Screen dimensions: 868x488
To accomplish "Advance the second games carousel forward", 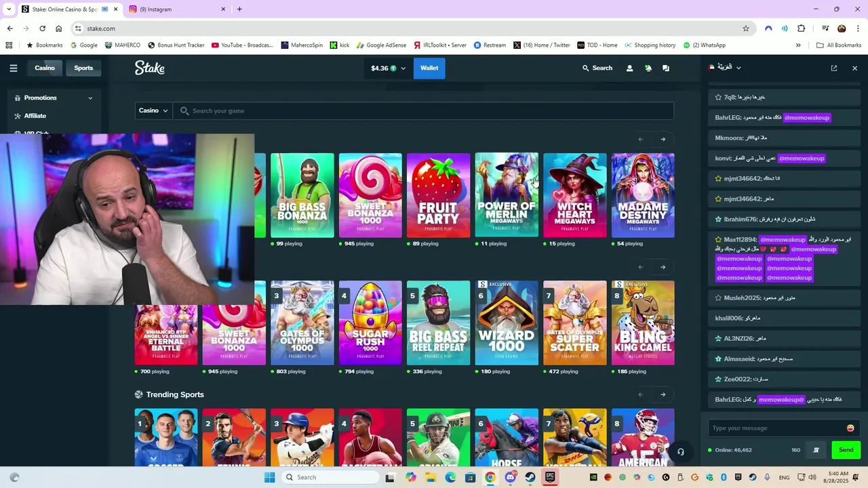I will 663,267.
